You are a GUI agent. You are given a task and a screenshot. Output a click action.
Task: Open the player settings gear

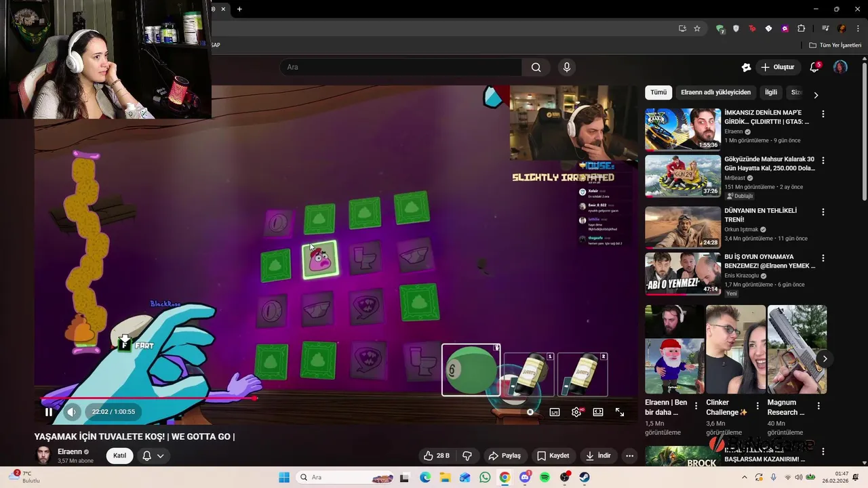point(576,411)
